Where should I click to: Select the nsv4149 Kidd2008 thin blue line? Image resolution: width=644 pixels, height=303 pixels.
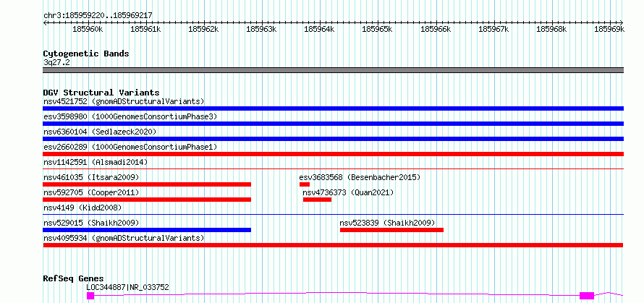pos(333,214)
